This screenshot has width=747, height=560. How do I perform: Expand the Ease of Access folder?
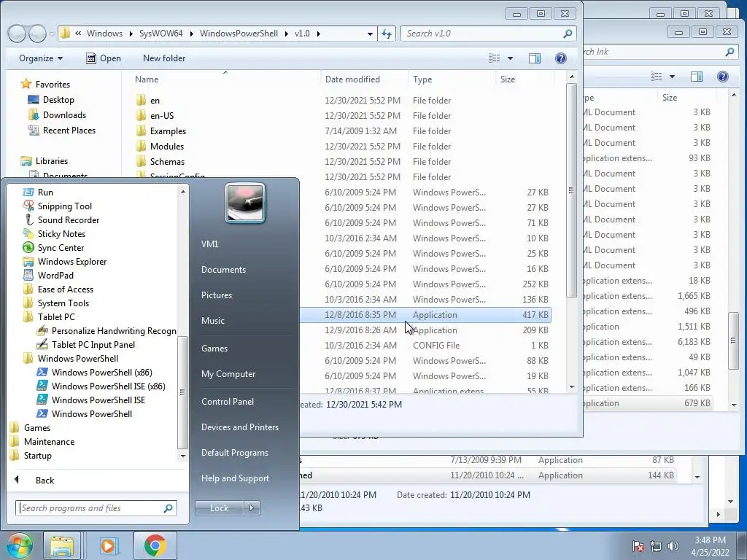(65, 289)
